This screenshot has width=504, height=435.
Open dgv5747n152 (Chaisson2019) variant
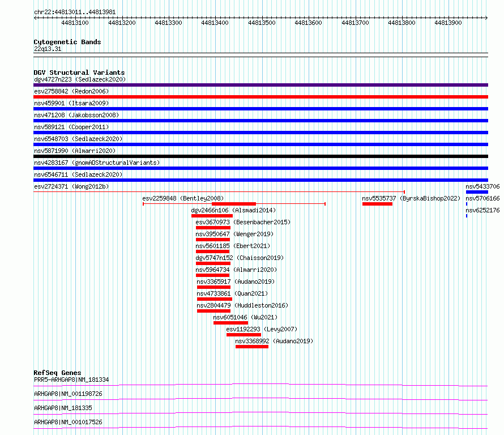click(240, 258)
